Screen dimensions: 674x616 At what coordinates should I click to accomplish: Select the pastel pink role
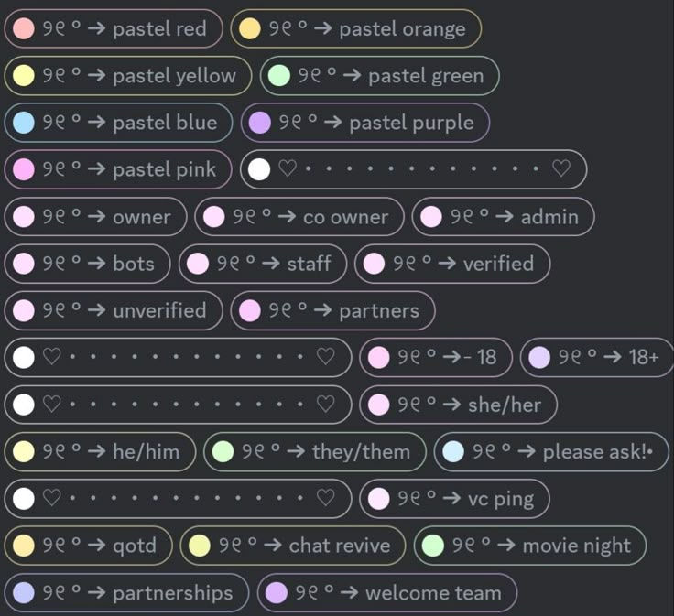(118, 169)
